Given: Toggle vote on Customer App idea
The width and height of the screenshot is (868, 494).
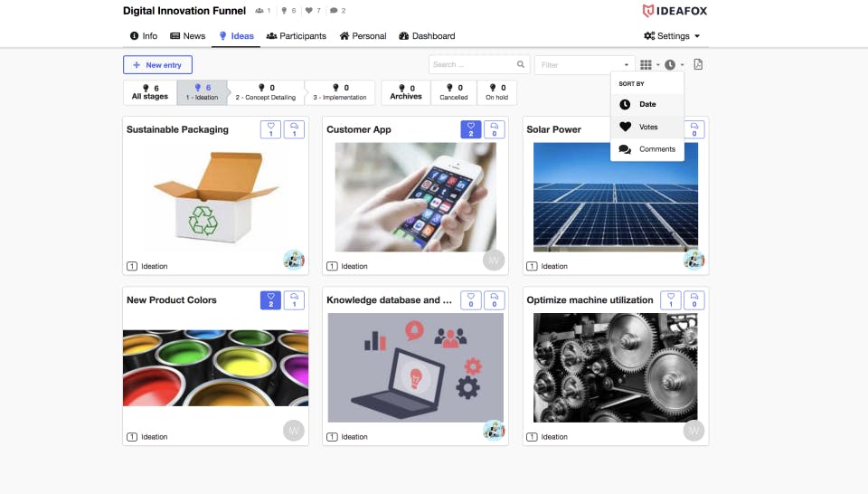Looking at the screenshot, I should pos(470,129).
